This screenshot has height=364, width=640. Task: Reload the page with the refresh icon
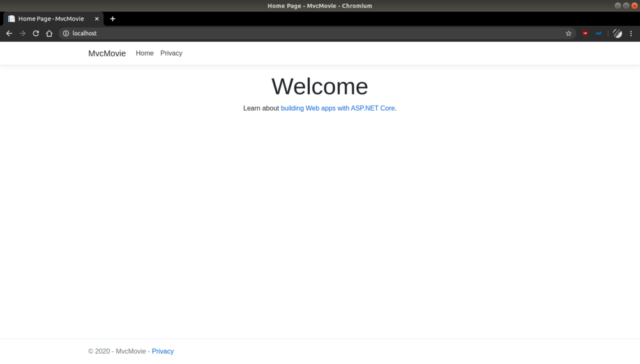tap(36, 33)
